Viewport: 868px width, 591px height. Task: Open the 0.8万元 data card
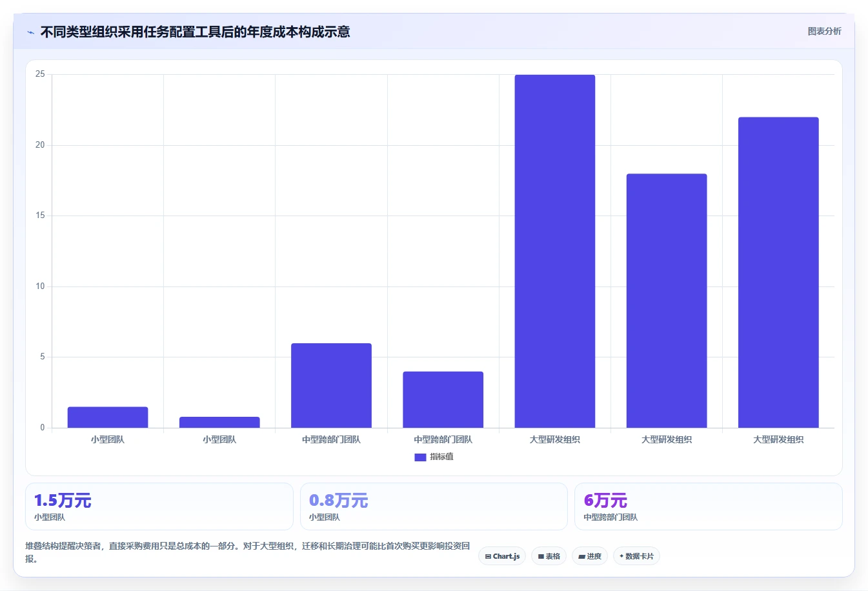coord(434,506)
